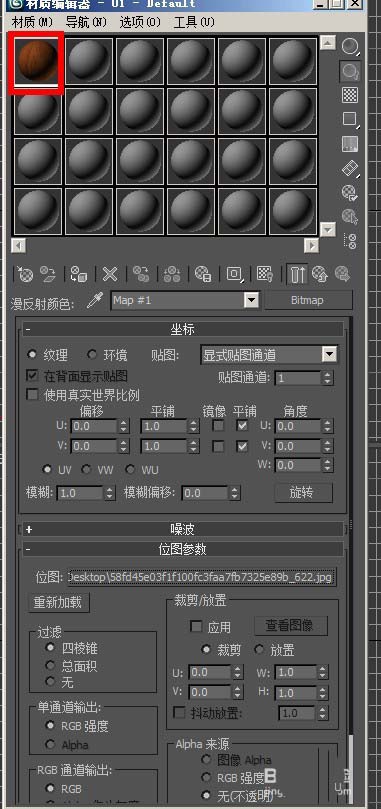The width and height of the screenshot is (381, 809).
Task: Toggle the 抖动放置 checkbox
Action: click(179, 713)
